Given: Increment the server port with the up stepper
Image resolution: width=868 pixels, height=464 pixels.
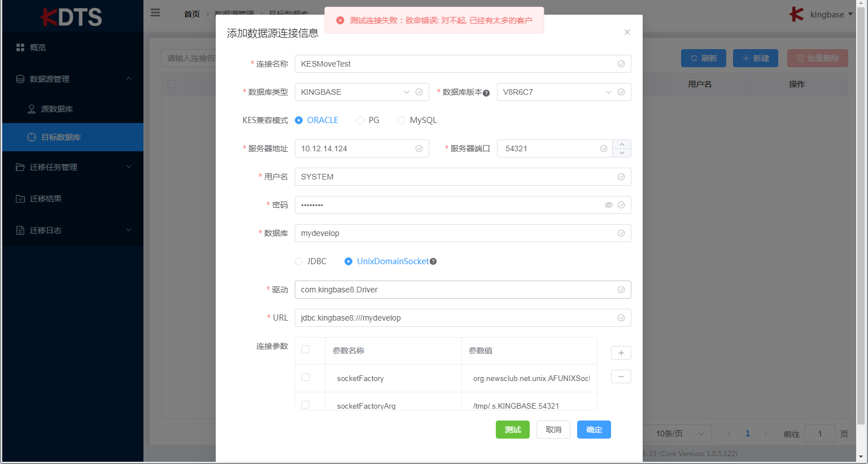Looking at the screenshot, I should (621, 144).
